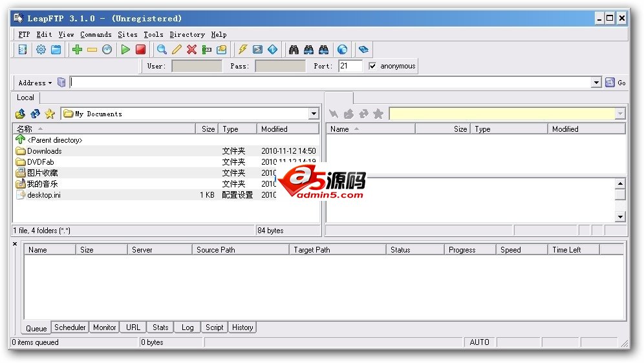Click the rename icon in toolbar

coord(207,50)
